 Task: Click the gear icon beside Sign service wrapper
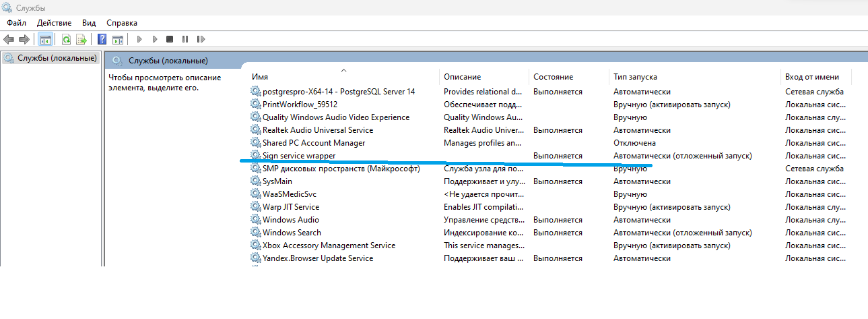(x=255, y=156)
